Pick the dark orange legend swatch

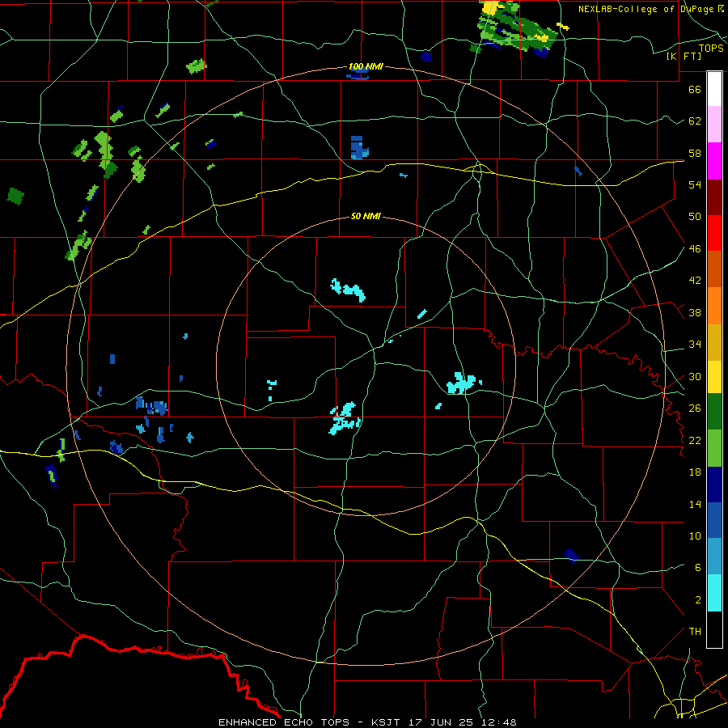point(714,269)
